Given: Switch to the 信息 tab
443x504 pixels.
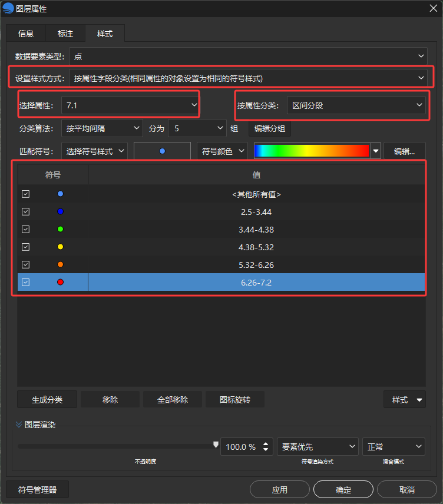Looking at the screenshot, I should tap(26, 34).
